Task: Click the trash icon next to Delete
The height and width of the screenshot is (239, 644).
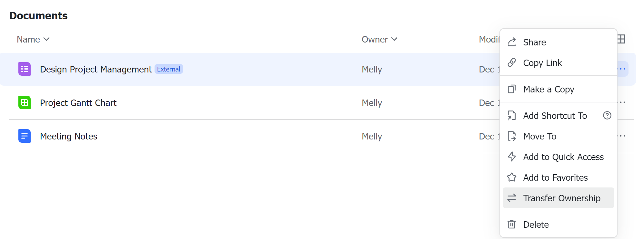Action: 512,224
